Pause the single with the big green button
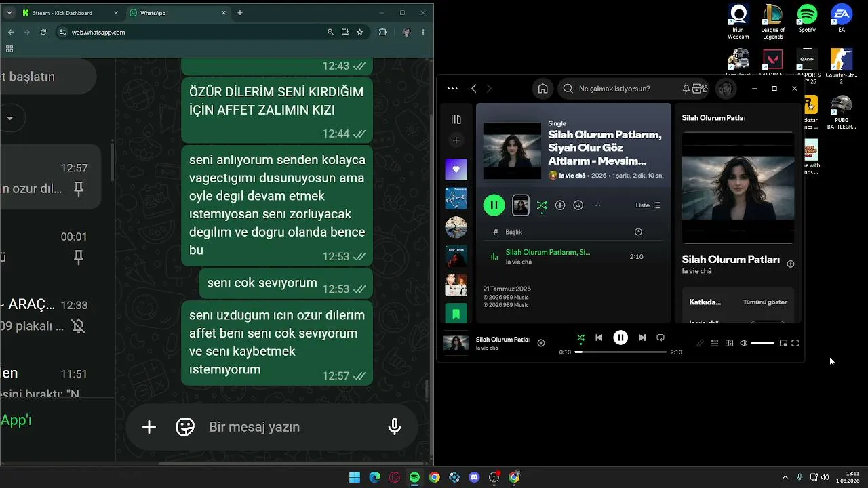868x488 pixels. [x=494, y=205]
